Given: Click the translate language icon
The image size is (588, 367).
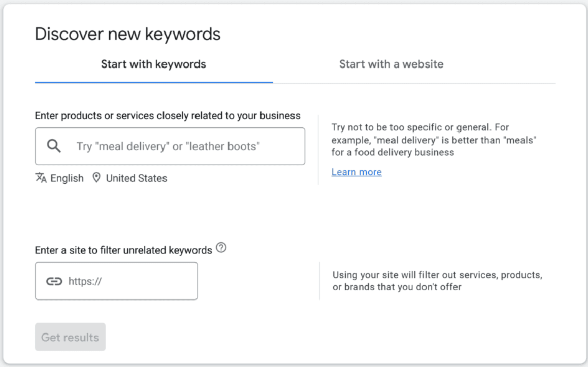Looking at the screenshot, I should pyautogui.click(x=41, y=178).
